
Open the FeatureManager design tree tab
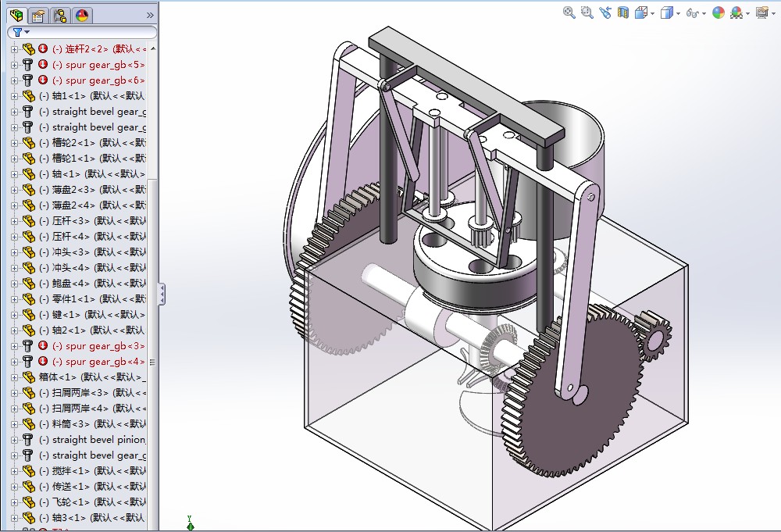click(16, 16)
